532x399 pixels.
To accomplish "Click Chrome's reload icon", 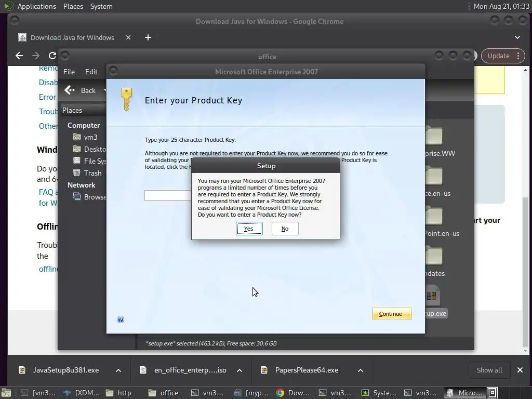I will 52,56.
